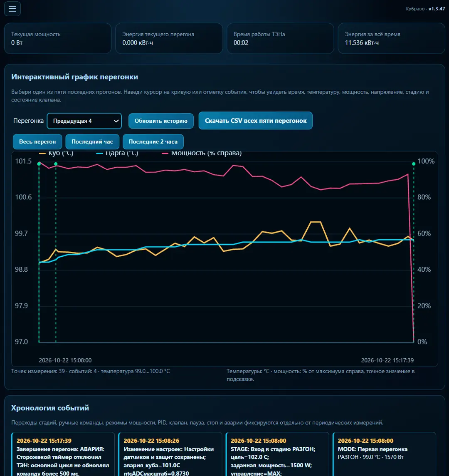Toggle the Мощность legend series
Screen dimensions: 449x476
click(x=202, y=153)
